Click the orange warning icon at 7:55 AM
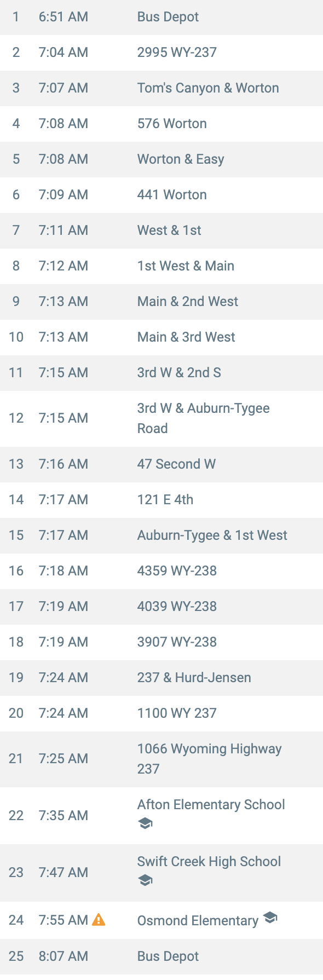Screen dimensions: 323x980 99,920
